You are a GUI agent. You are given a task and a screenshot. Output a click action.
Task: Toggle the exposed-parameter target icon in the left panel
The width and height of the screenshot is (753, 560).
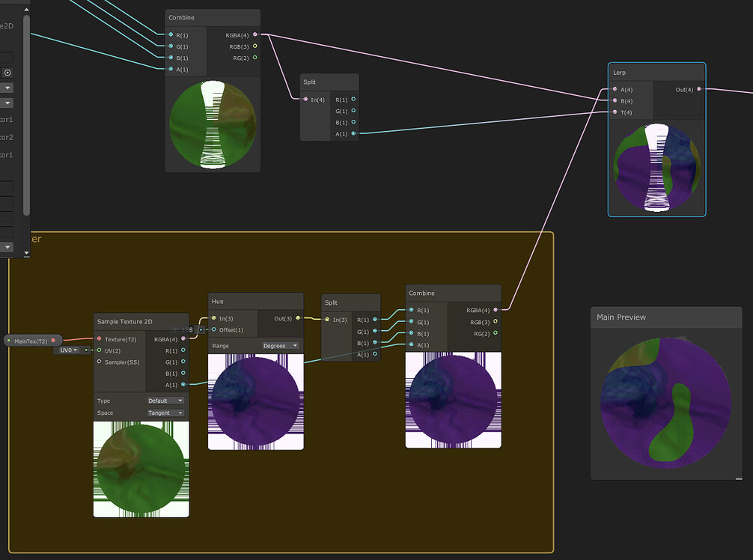(x=6, y=72)
